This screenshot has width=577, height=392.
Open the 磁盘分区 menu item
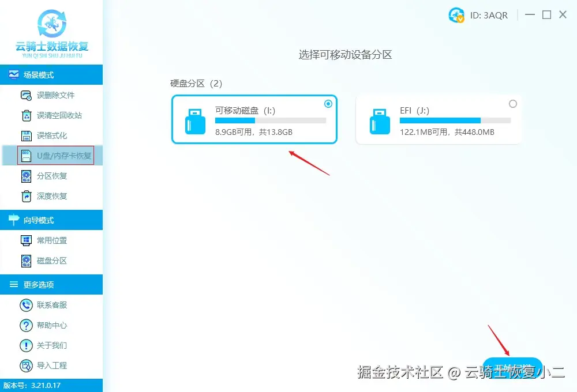51,261
